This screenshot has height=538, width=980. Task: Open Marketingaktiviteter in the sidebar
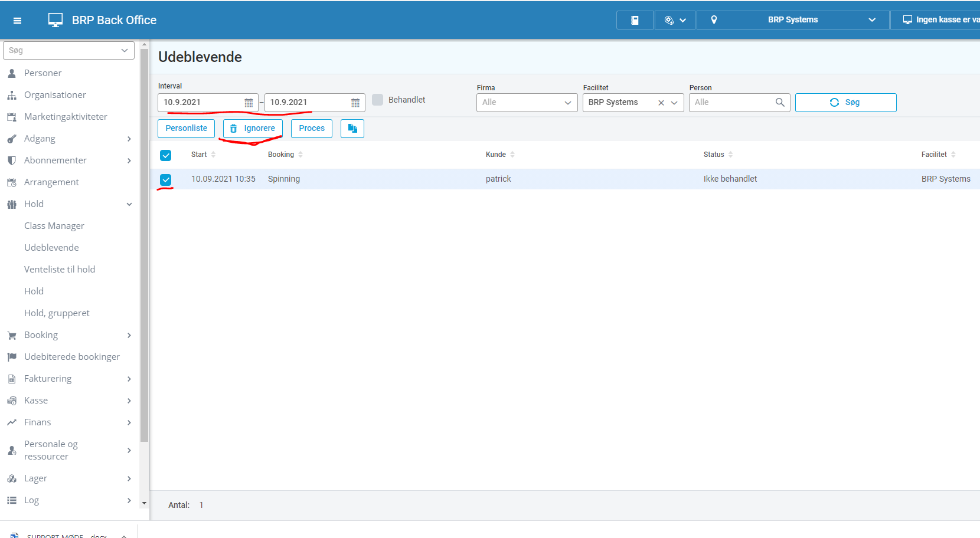(66, 117)
